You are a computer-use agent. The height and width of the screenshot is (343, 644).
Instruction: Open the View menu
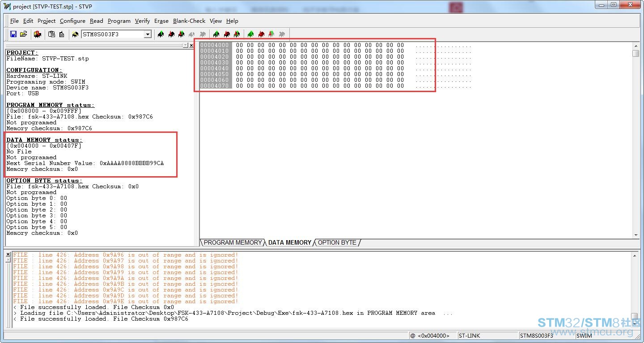pos(216,21)
